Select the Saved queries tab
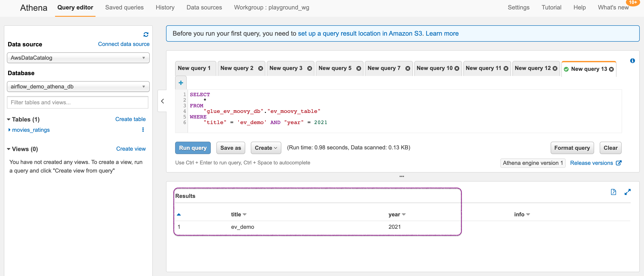 pyautogui.click(x=124, y=7)
